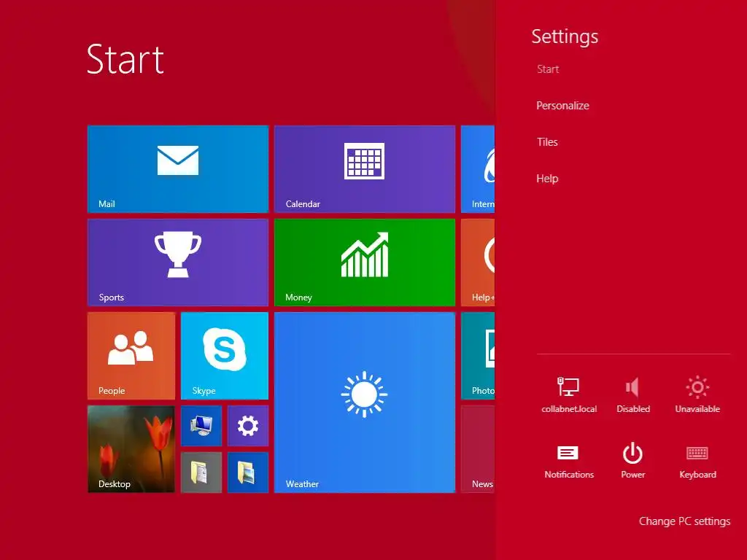Click the Start label under Settings
This screenshot has height=560, width=747.
[x=548, y=69]
